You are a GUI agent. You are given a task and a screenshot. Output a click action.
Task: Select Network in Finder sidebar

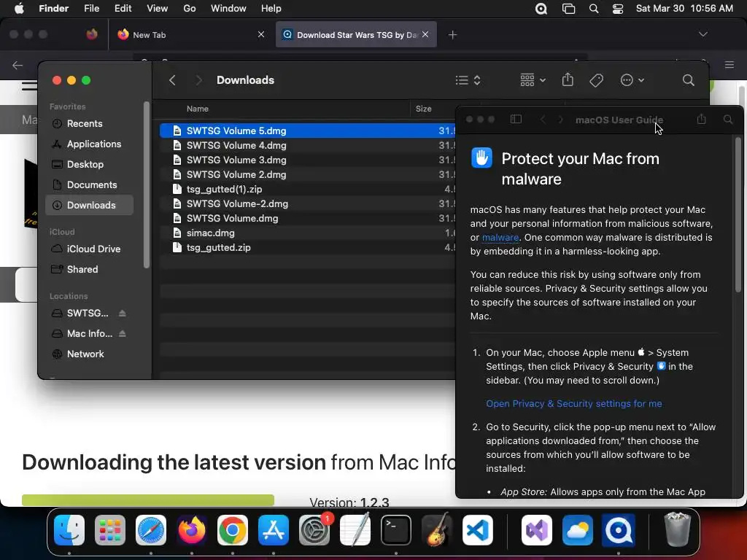tap(90, 354)
